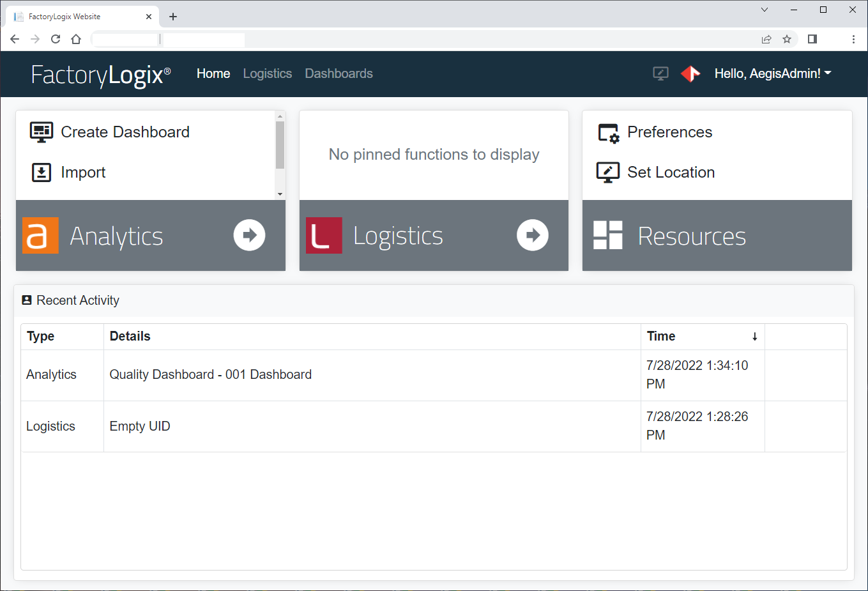This screenshot has height=591, width=868.
Task: Click the Set Location monitor icon
Action: click(x=608, y=173)
